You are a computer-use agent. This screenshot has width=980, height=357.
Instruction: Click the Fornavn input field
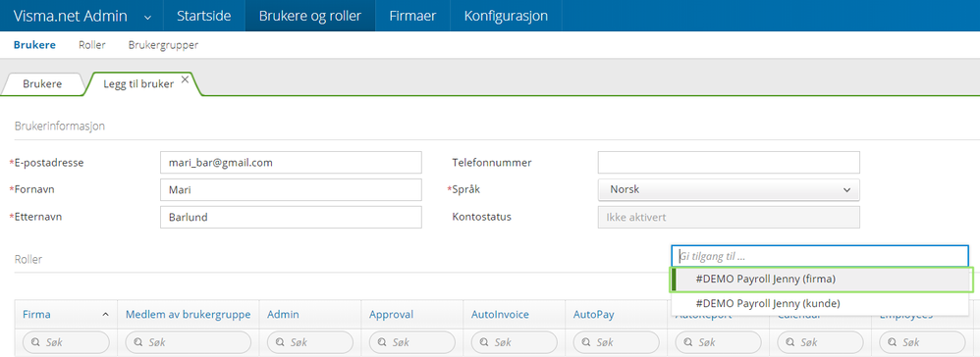pos(291,189)
